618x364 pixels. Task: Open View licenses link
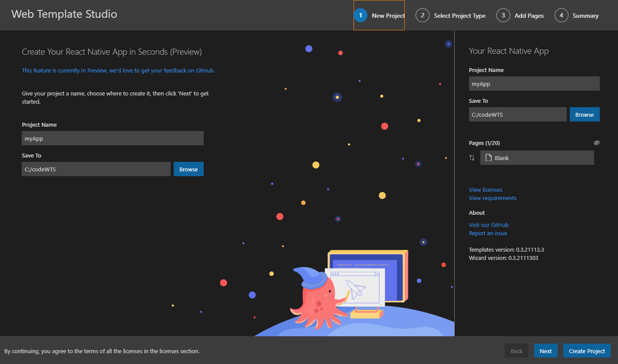pyautogui.click(x=486, y=190)
